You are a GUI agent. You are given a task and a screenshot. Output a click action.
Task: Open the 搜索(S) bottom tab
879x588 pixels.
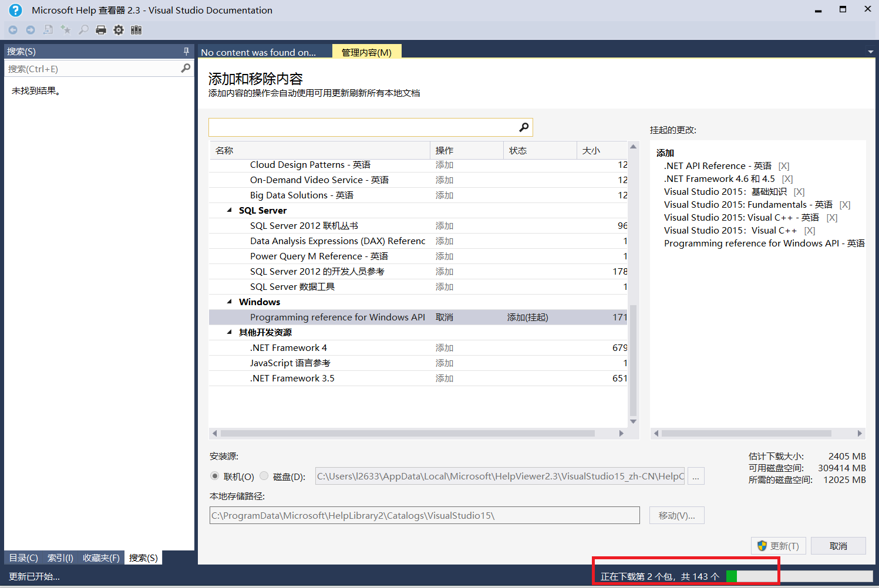tap(143, 557)
